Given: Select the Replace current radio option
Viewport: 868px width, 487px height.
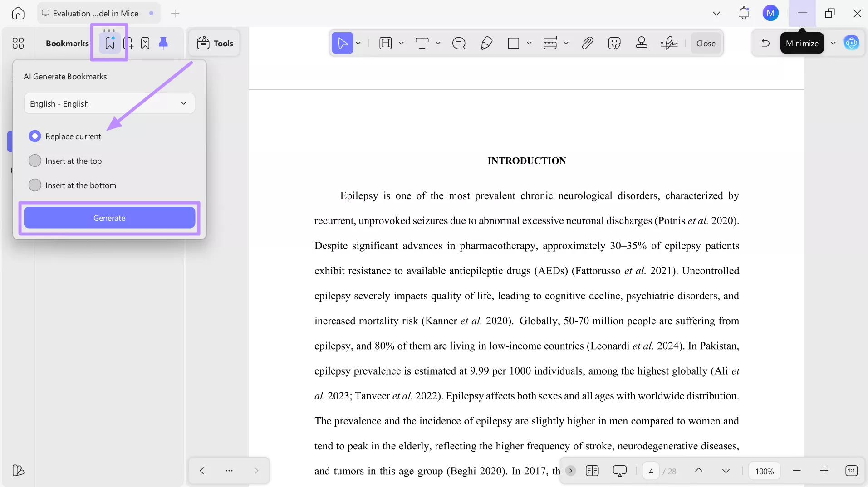Looking at the screenshot, I should [x=35, y=136].
